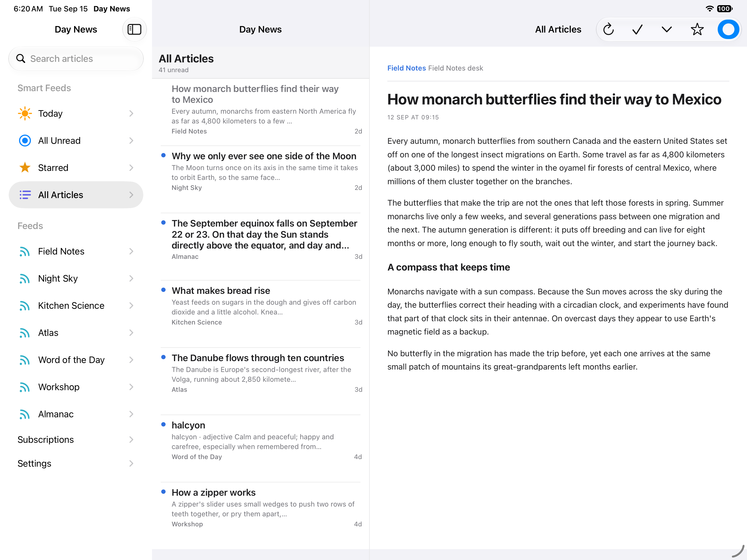
Task: Expand the All Unread chevron
Action: coord(131,141)
